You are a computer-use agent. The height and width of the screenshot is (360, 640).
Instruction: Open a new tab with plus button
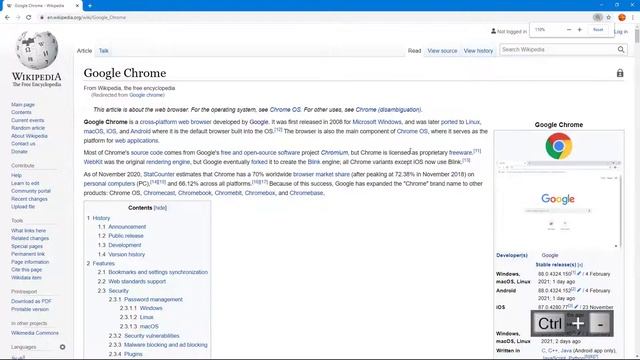pyautogui.click(x=90, y=6)
